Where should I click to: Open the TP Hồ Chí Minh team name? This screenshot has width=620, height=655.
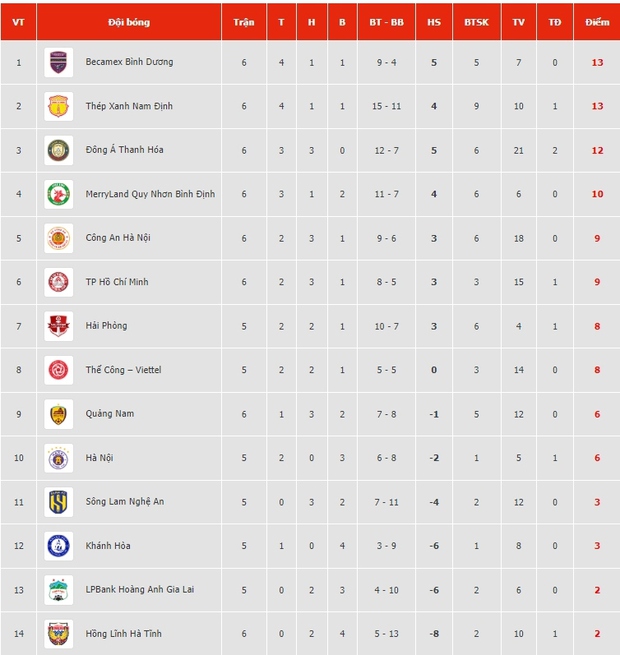coord(117,282)
